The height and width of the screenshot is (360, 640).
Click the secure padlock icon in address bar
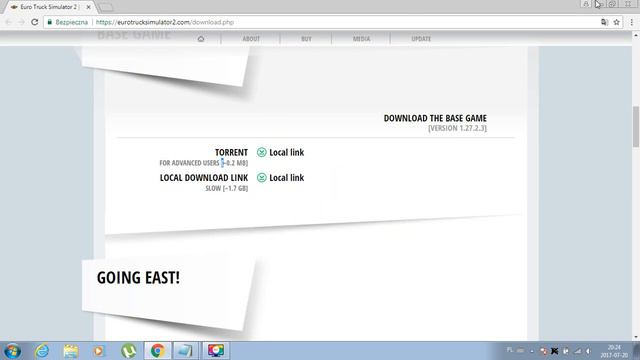pos(49,22)
